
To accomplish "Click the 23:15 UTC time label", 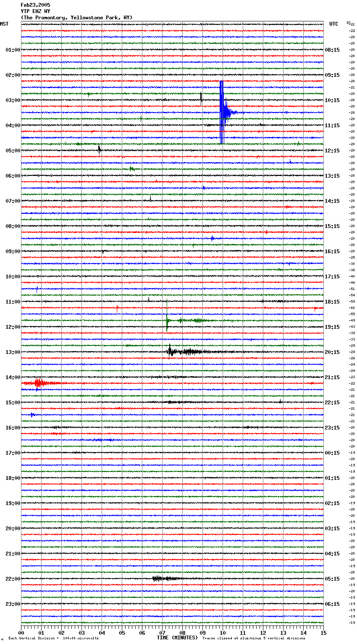I will (332, 428).
